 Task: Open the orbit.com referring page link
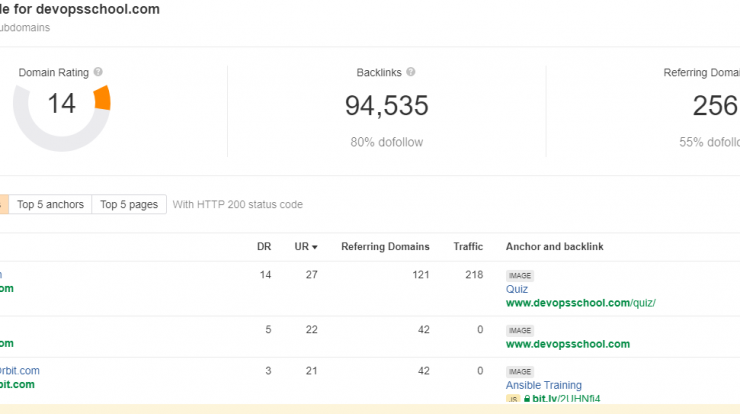19,371
